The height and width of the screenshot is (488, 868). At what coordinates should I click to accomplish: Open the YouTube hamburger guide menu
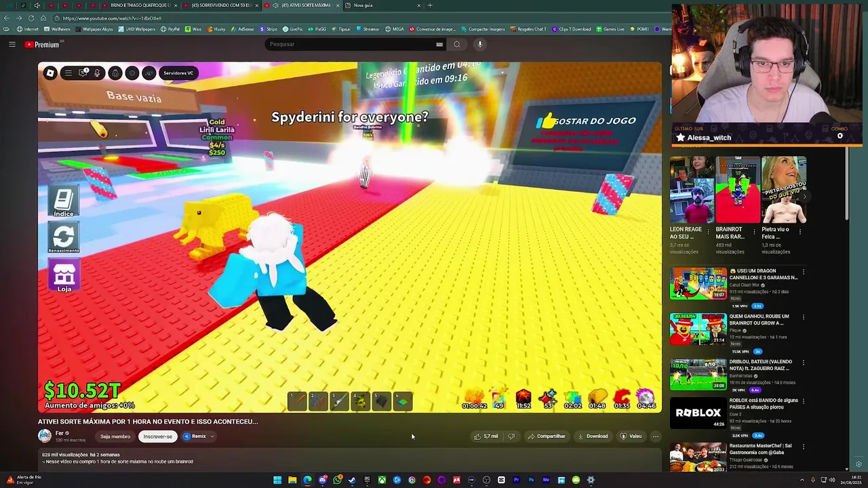pos(12,45)
